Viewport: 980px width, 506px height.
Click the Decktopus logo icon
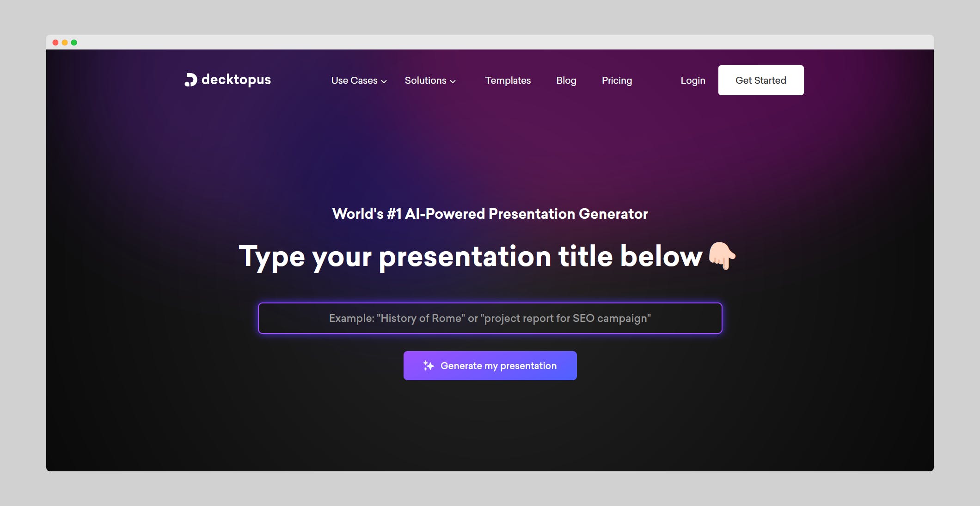190,80
